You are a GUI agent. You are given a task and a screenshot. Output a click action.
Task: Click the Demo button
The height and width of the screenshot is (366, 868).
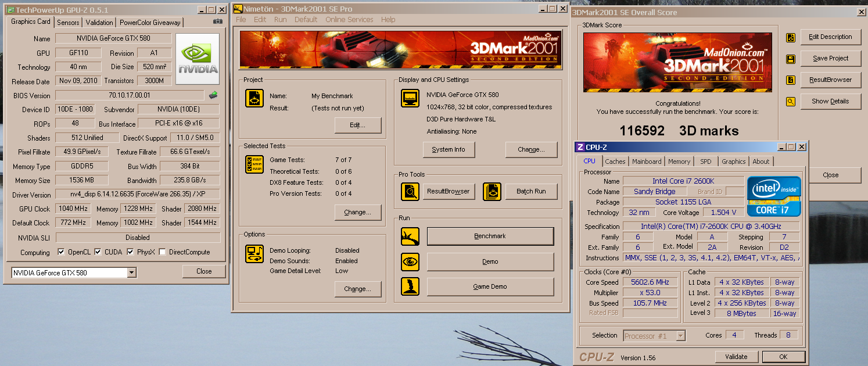pyautogui.click(x=490, y=261)
